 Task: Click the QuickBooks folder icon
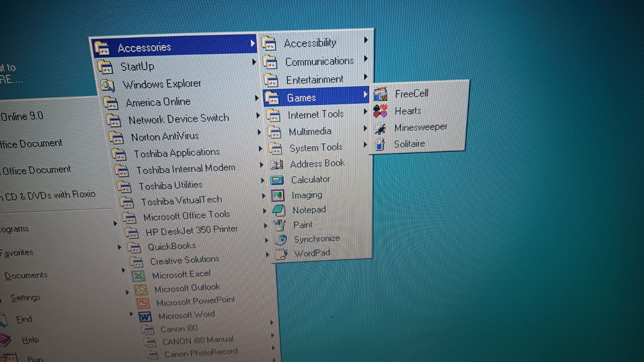pyautogui.click(x=135, y=247)
